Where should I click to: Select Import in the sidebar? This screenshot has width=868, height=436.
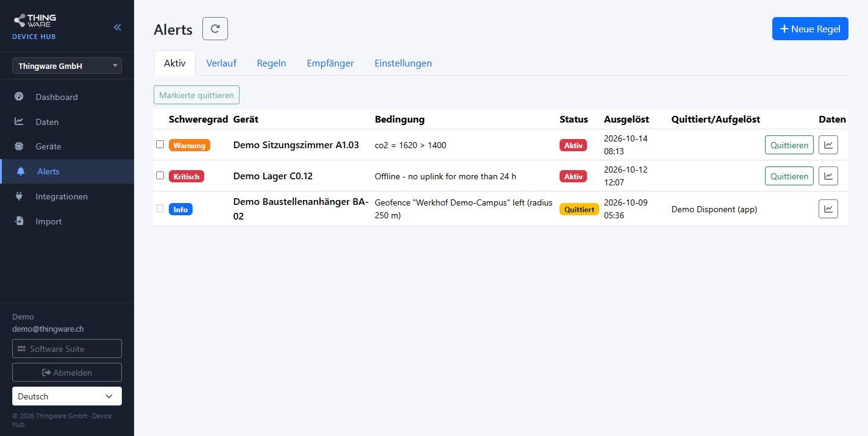pos(67,221)
